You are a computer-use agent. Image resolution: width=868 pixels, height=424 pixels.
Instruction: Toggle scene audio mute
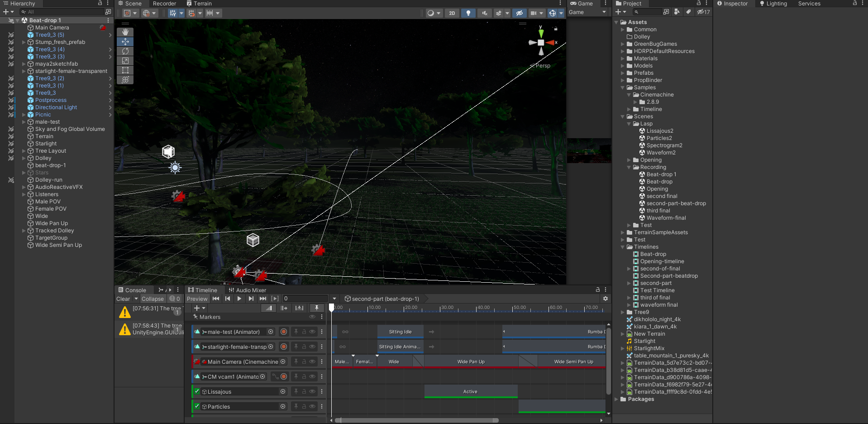point(485,13)
